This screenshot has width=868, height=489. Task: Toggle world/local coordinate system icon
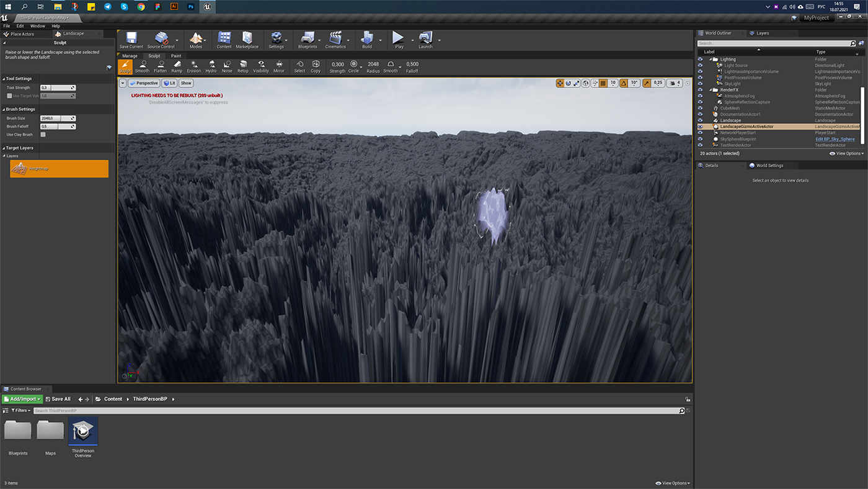[x=586, y=83]
